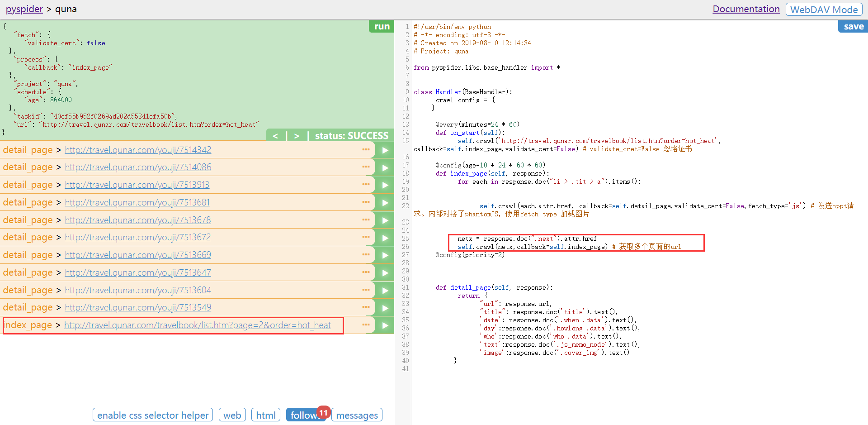
Task: Show details dots for youji/7513549
Action: (366, 307)
